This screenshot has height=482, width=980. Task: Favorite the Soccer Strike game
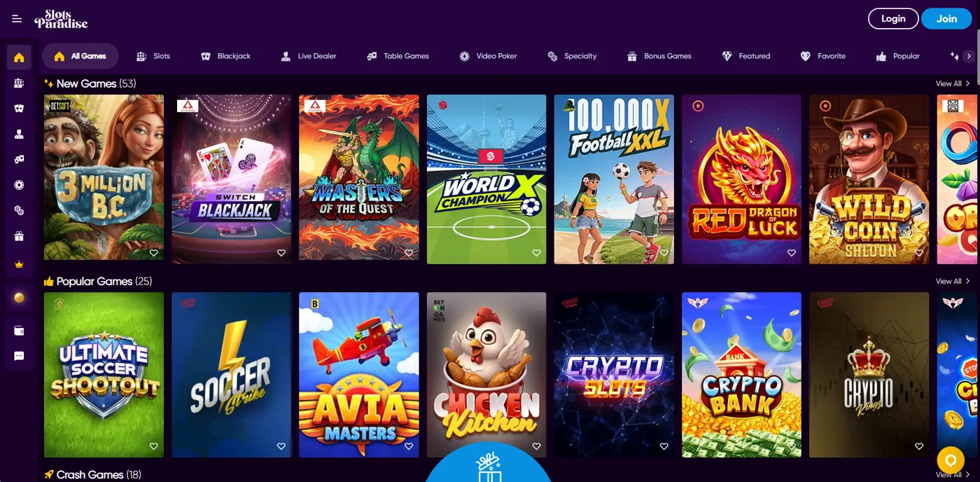click(x=281, y=446)
